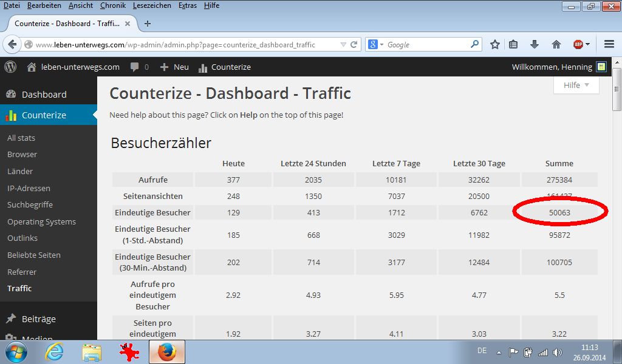Open Internet Explorer from the taskbar
The image size is (622, 364).
click(54, 352)
